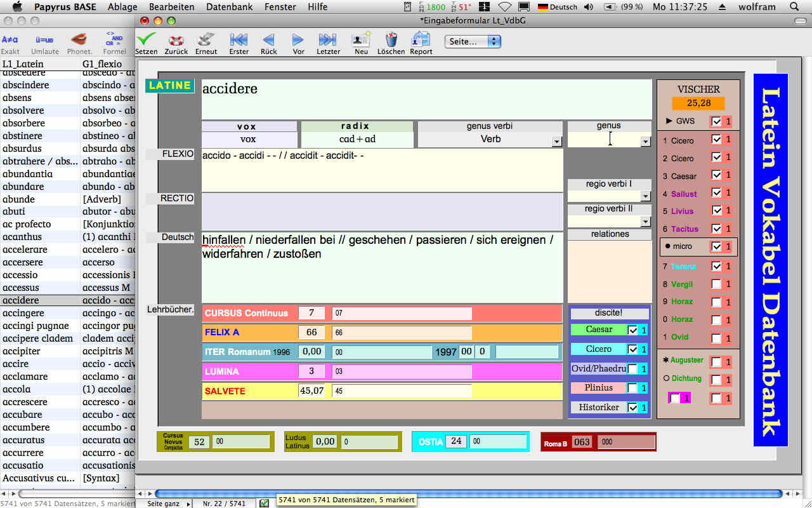The width and height of the screenshot is (812, 508).
Task: Click the Löschen trash bin icon
Action: pyautogui.click(x=391, y=39)
